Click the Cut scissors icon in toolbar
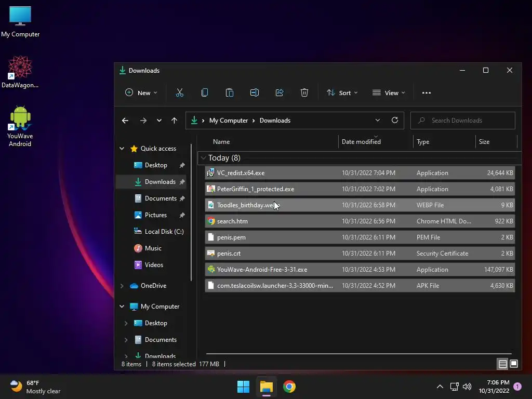Screen dimensions: 532x399 click(x=179, y=92)
